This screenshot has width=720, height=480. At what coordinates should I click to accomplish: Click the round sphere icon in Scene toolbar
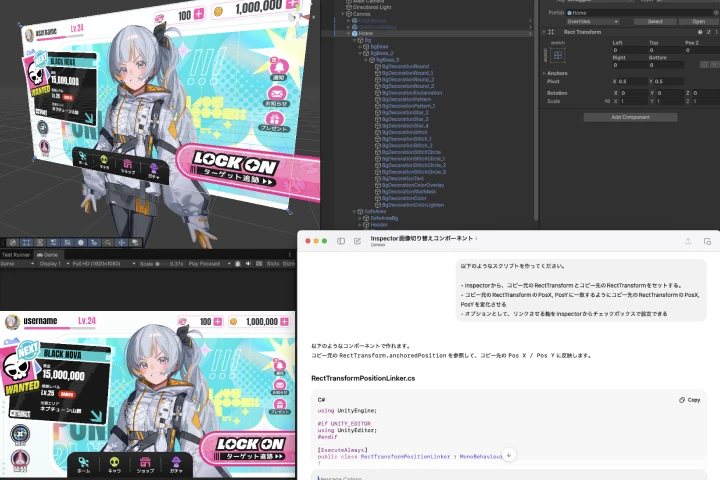click(81, 243)
